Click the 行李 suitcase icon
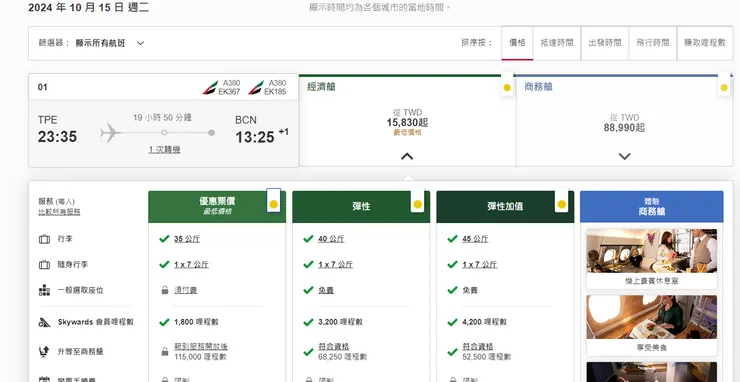The image size is (740, 382). tap(44, 239)
